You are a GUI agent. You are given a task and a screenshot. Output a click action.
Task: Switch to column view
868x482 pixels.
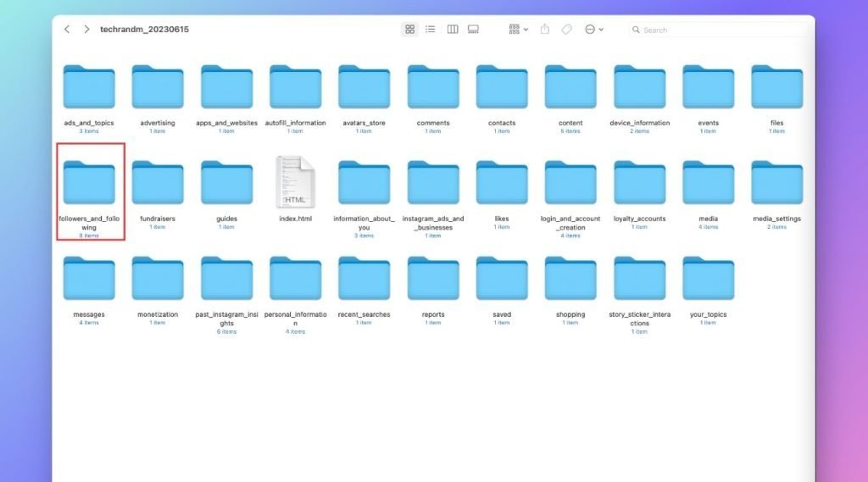(x=453, y=29)
